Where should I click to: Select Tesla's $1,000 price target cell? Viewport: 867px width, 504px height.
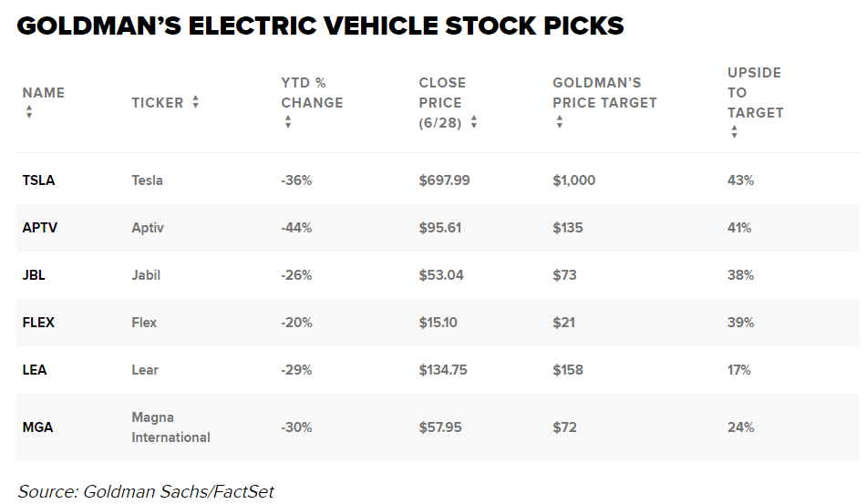[x=573, y=180]
